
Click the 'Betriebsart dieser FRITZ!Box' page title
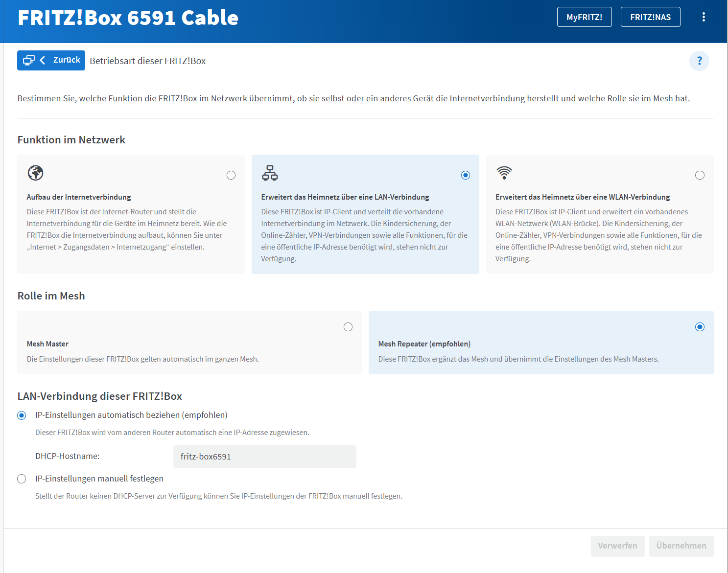pyautogui.click(x=148, y=61)
